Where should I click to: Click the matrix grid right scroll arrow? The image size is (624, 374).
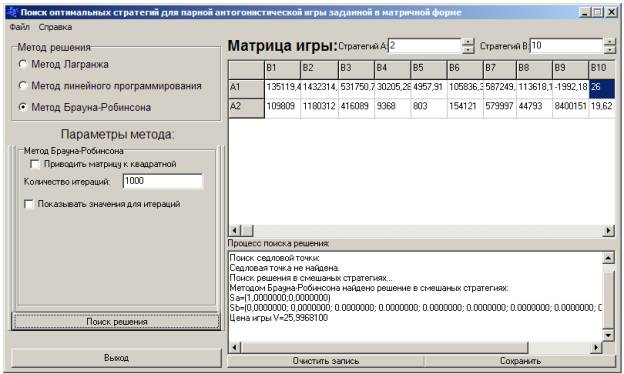click(x=609, y=230)
